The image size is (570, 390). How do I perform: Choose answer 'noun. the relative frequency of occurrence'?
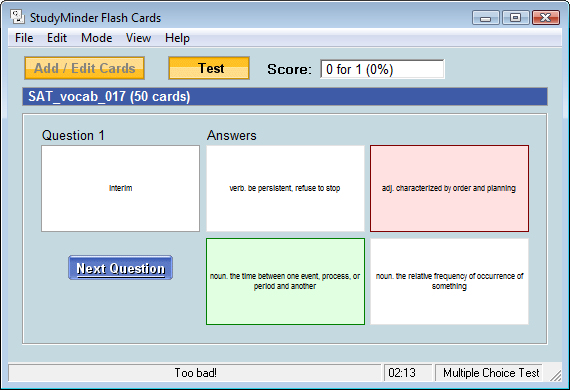click(449, 281)
